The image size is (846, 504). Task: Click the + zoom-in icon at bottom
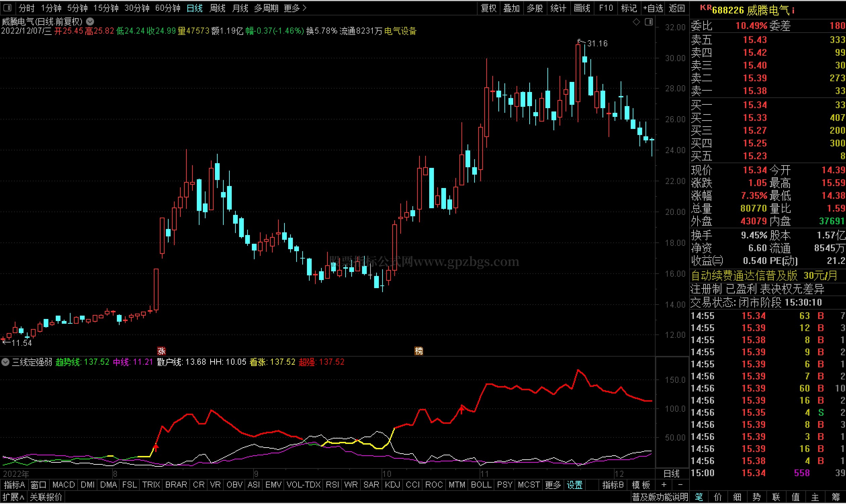tap(664, 485)
